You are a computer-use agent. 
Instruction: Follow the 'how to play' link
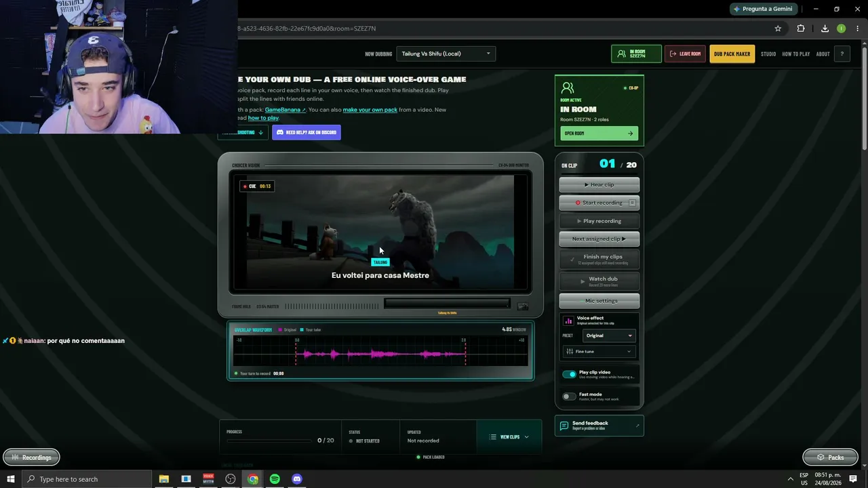263,118
